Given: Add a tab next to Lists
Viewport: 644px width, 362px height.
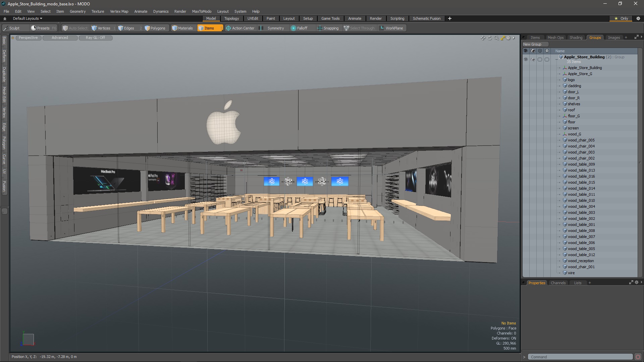Looking at the screenshot, I should pos(590,283).
